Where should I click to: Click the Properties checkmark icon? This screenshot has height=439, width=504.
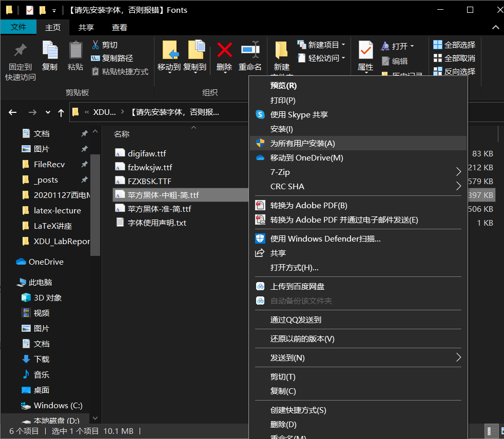365,50
